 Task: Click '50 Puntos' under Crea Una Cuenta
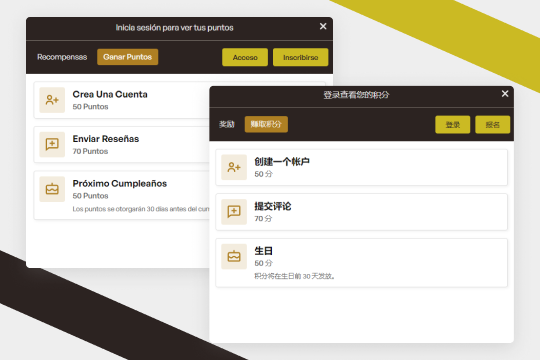click(90, 107)
